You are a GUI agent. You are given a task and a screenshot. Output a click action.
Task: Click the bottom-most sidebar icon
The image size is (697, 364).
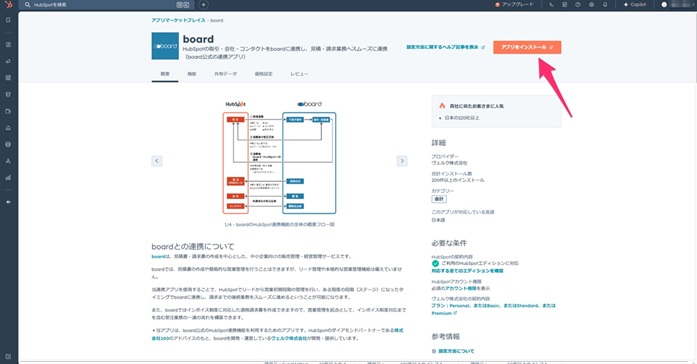click(x=8, y=356)
